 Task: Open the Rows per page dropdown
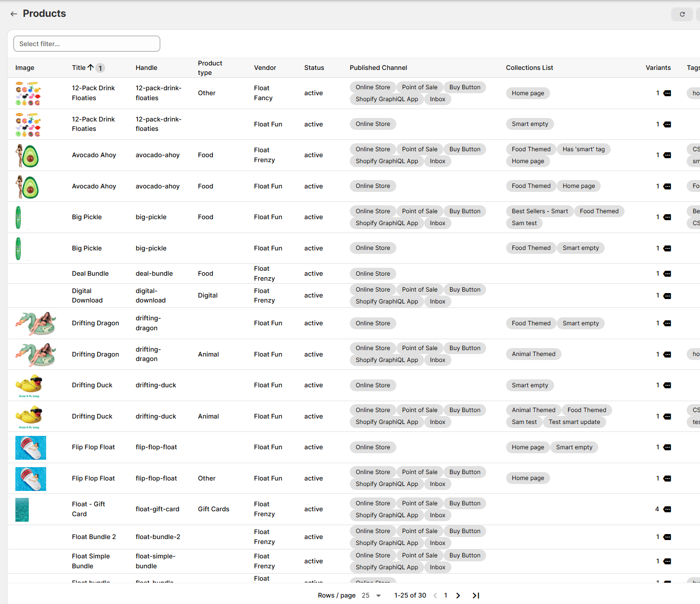pos(372,596)
